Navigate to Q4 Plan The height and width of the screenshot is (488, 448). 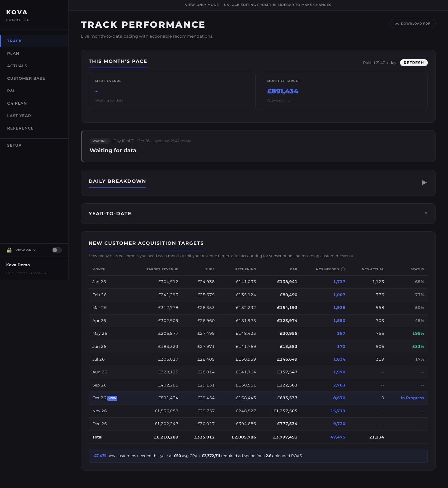34,103
